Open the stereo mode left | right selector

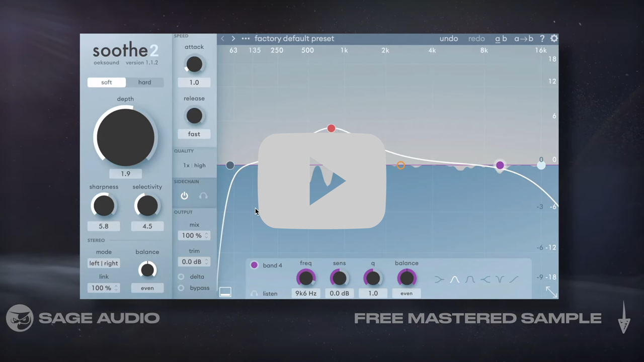click(x=104, y=263)
